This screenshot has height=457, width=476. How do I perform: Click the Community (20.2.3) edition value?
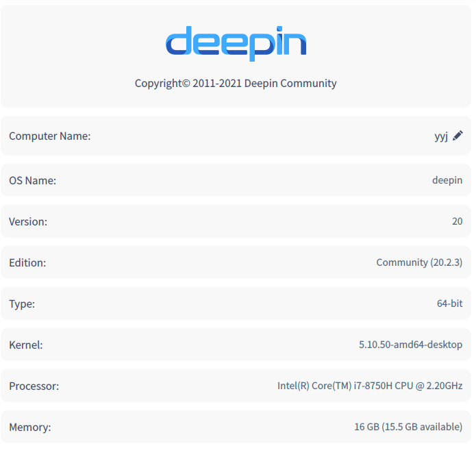[x=419, y=262]
